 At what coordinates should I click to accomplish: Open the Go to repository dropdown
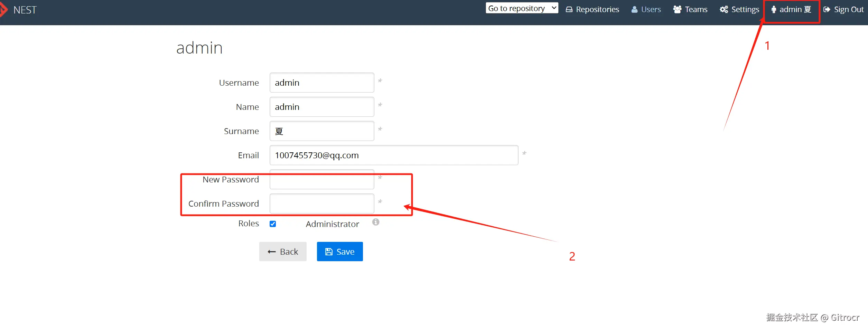click(522, 8)
